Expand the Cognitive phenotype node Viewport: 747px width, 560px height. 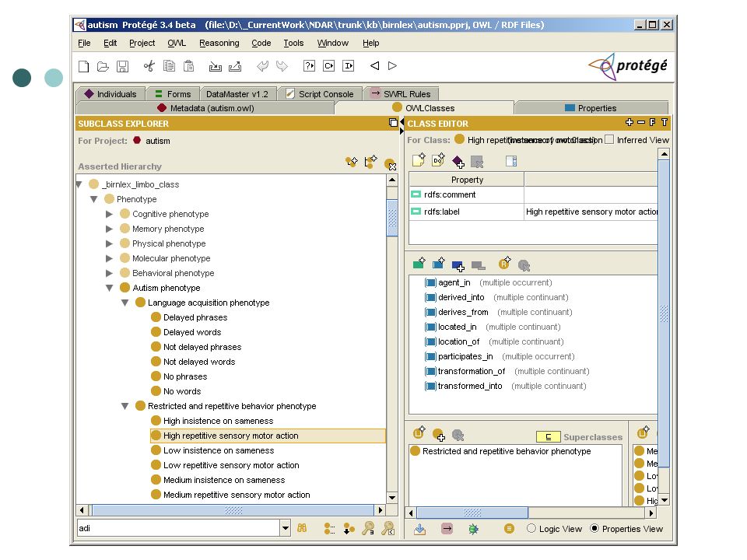pos(109,215)
